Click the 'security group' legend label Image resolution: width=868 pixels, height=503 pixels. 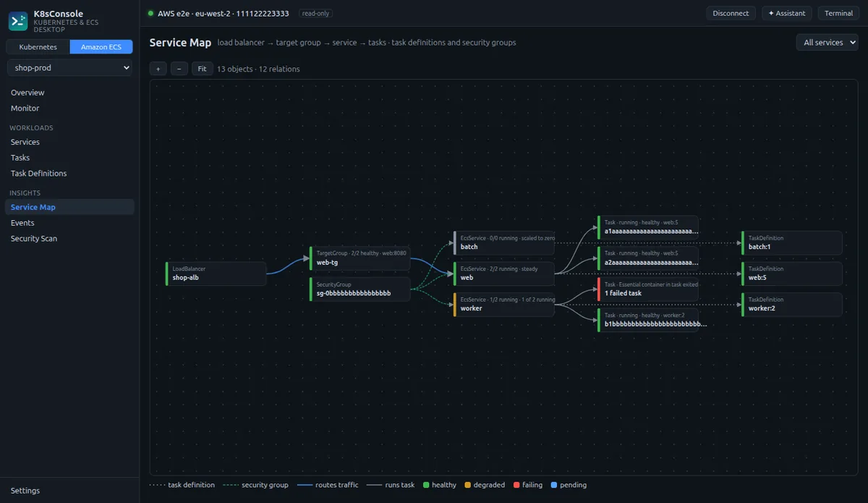pyautogui.click(x=265, y=485)
